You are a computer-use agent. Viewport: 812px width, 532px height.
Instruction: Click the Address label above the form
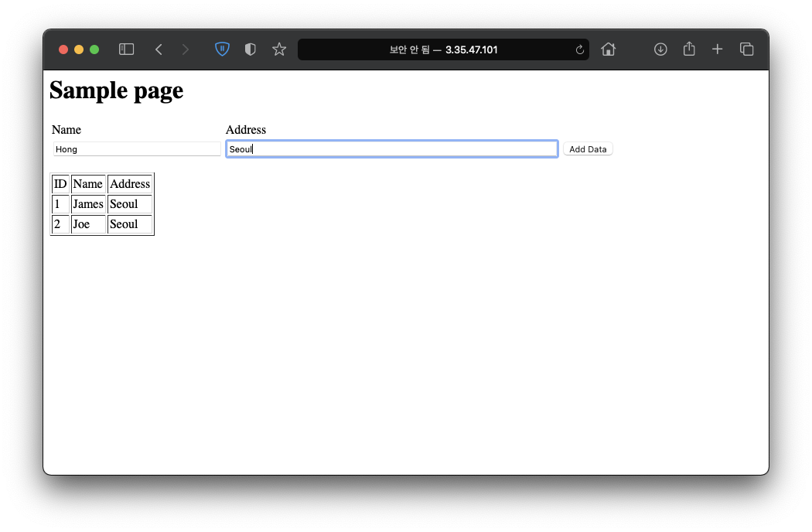(x=245, y=129)
